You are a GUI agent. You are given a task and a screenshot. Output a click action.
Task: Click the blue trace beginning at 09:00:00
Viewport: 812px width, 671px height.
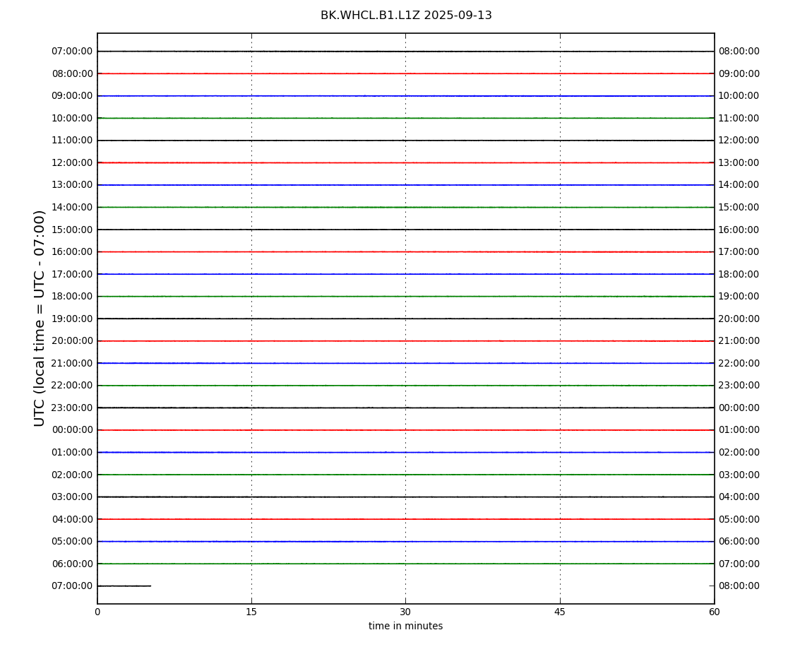pos(405,96)
